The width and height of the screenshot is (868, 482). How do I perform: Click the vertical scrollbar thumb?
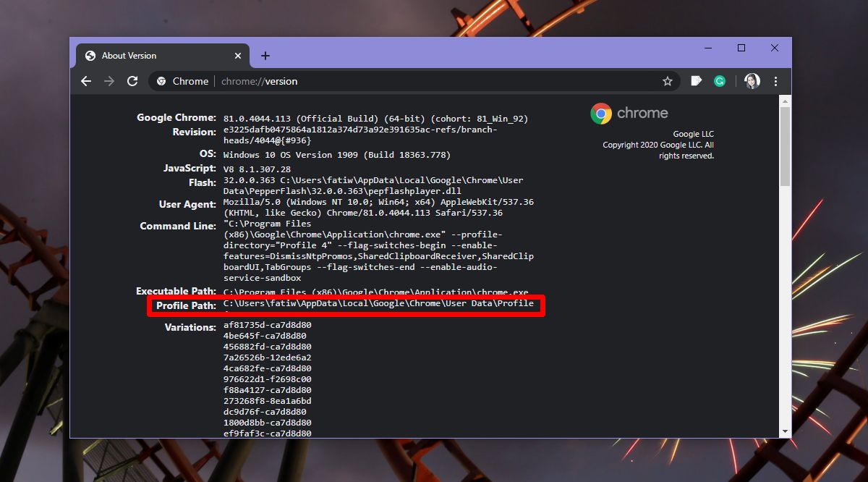[785, 147]
